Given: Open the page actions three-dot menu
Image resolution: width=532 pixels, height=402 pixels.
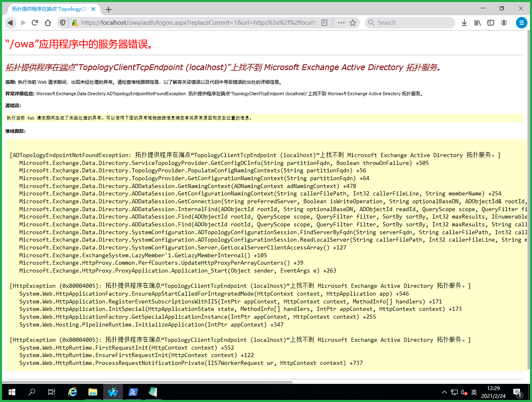Looking at the screenshot, I should pyautogui.click(x=341, y=23).
